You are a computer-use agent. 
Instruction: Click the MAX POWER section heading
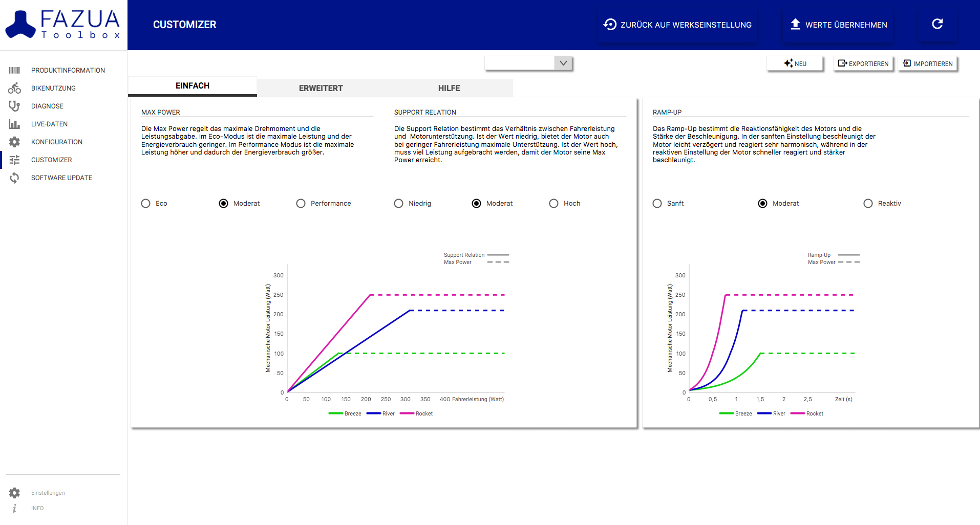(161, 112)
